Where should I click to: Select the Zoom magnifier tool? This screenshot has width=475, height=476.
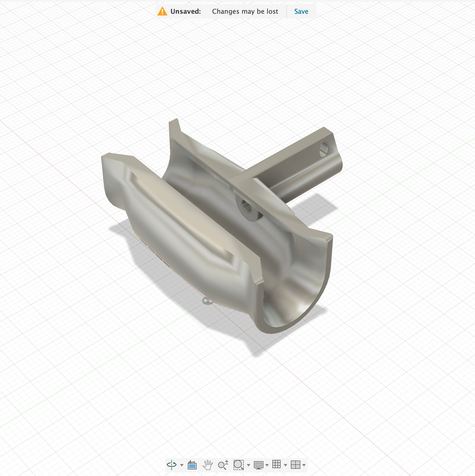223,465
